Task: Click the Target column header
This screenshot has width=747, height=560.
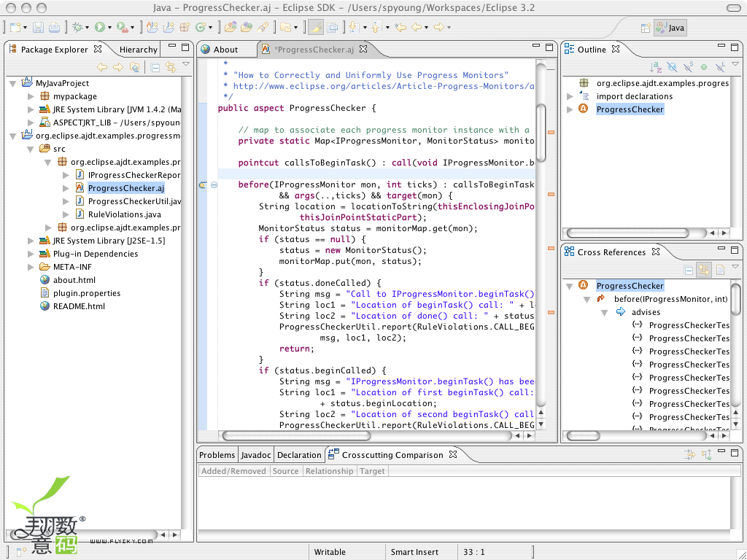Action: 372,471
